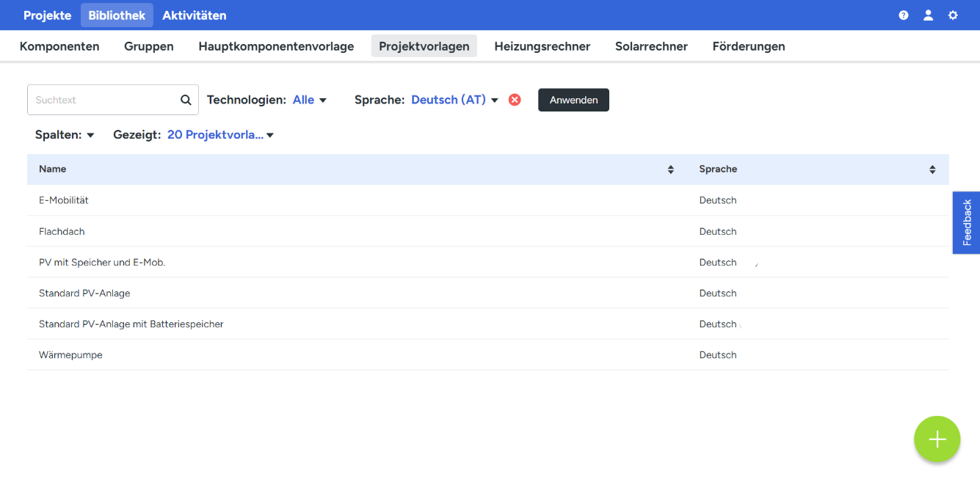Image resolution: width=980 pixels, height=479 pixels.
Task: Click the search magnifier icon
Action: [x=186, y=100]
